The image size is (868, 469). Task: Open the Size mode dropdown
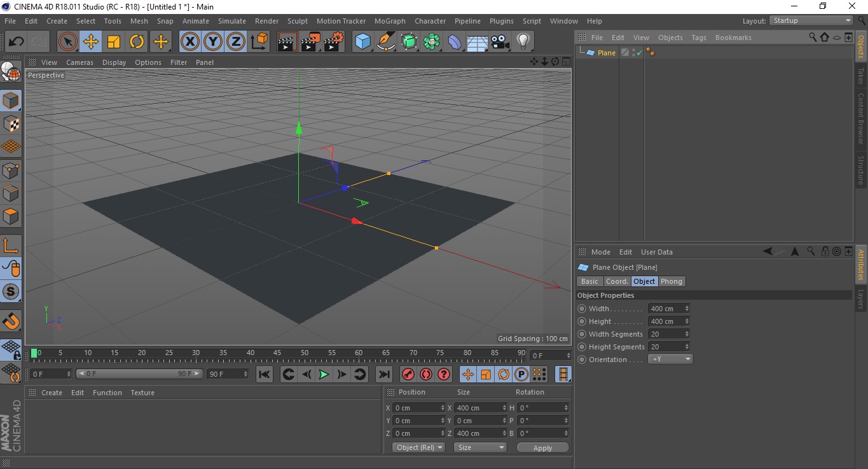coord(480,447)
